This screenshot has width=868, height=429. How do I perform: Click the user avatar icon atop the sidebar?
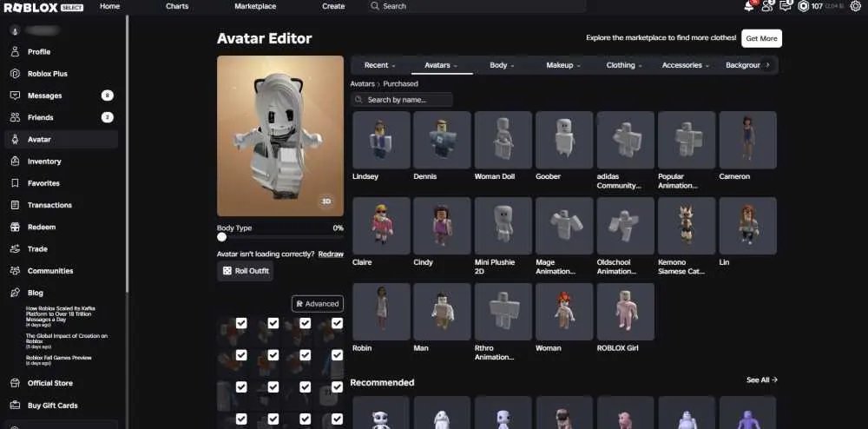click(x=15, y=30)
